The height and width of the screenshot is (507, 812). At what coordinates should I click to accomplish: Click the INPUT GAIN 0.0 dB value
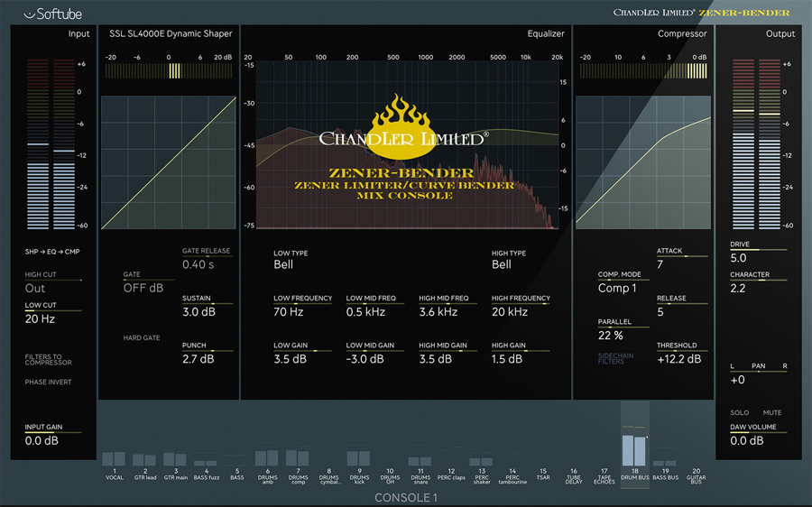pyautogui.click(x=42, y=440)
